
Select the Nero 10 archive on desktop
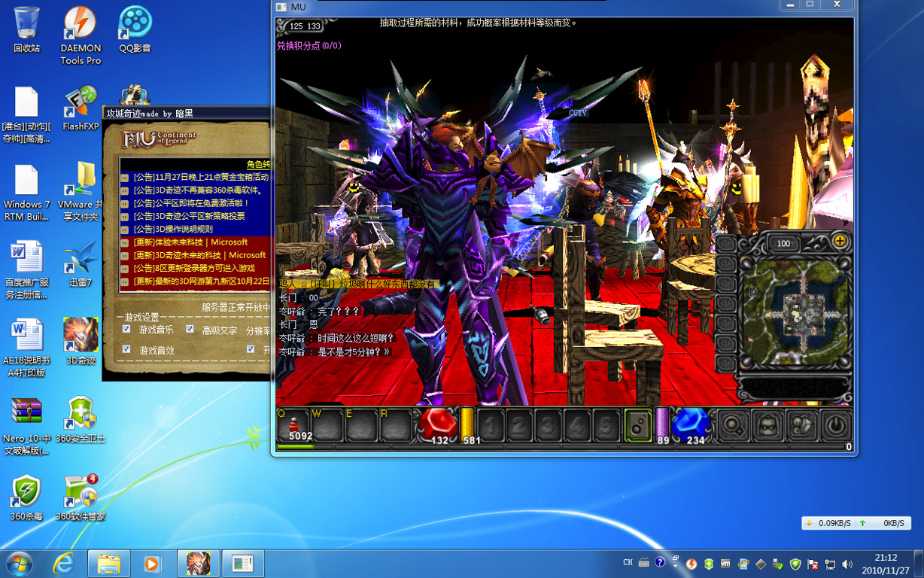click(x=26, y=426)
